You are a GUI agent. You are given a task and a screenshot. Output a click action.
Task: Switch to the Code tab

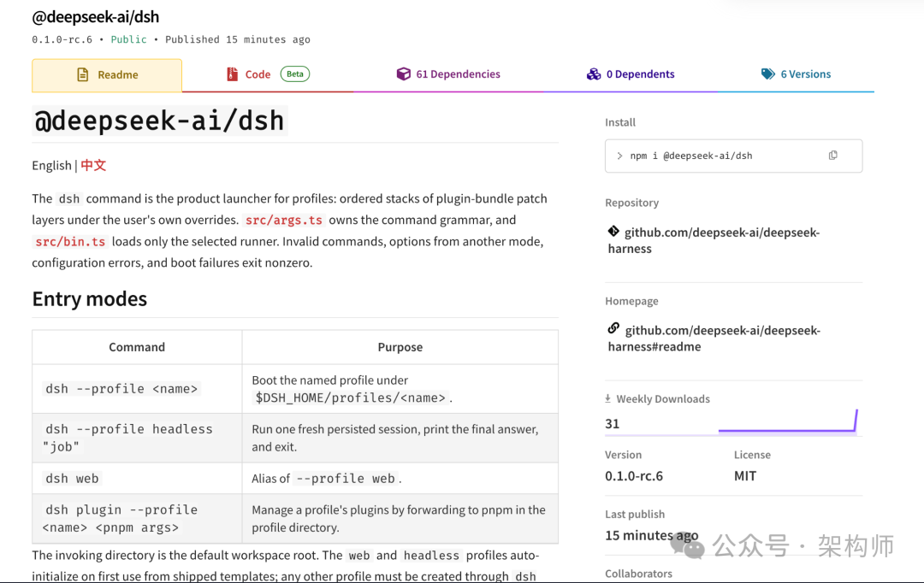(x=268, y=74)
